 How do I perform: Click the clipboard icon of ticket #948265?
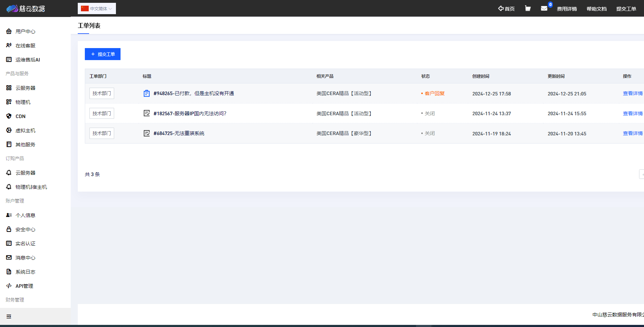[147, 93]
